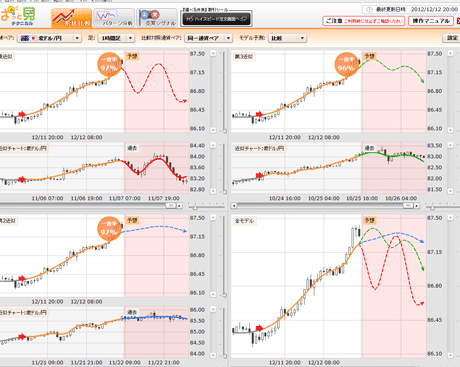Open the 売買シグナル tab
This screenshot has height=367, width=460.
pyautogui.click(x=157, y=18)
